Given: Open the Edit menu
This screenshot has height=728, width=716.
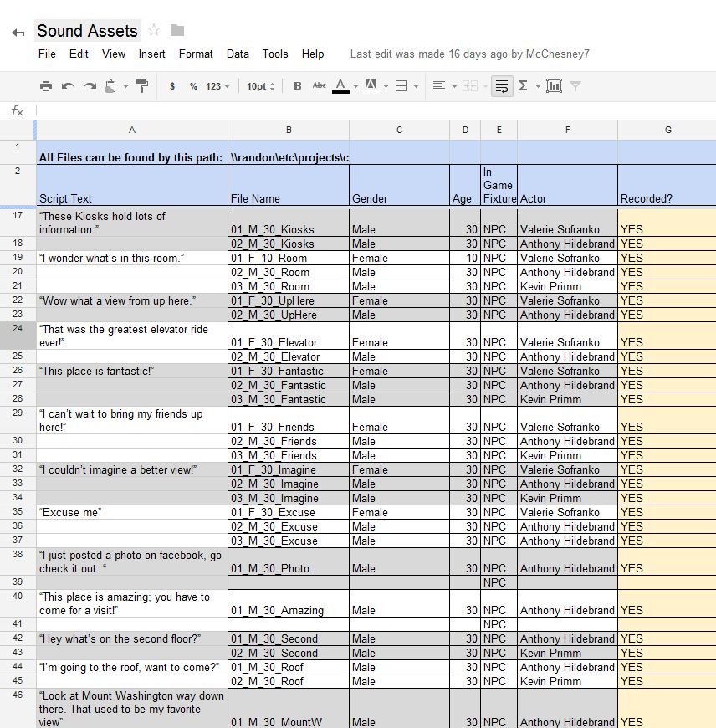Looking at the screenshot, I should coord(79,54).
